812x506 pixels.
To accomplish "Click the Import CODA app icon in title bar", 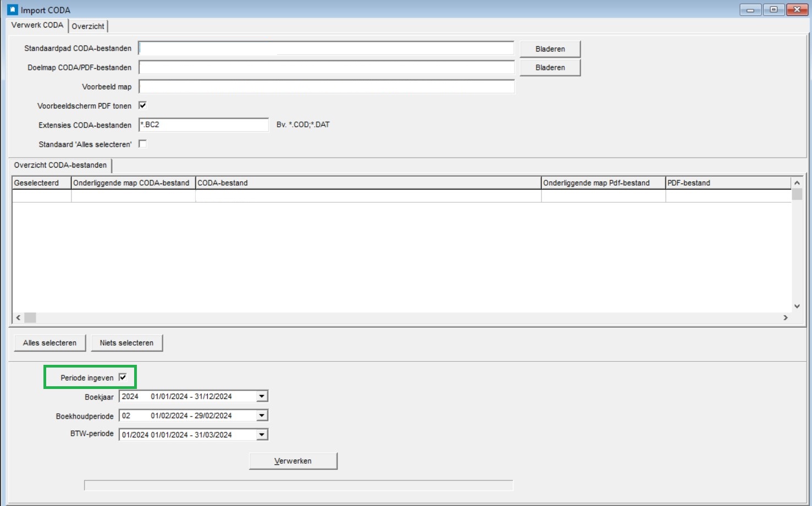I will (12, 10).
